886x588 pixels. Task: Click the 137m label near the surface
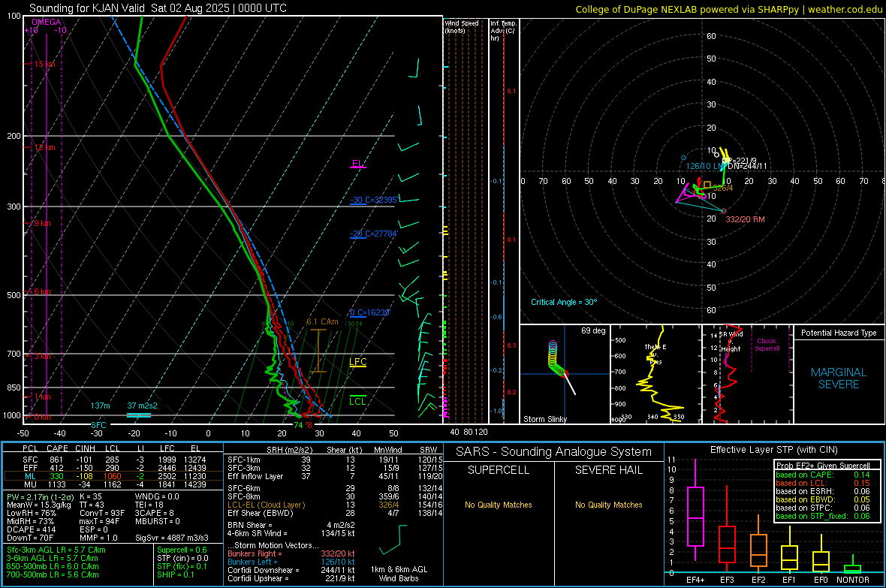[x=100, y=406]
